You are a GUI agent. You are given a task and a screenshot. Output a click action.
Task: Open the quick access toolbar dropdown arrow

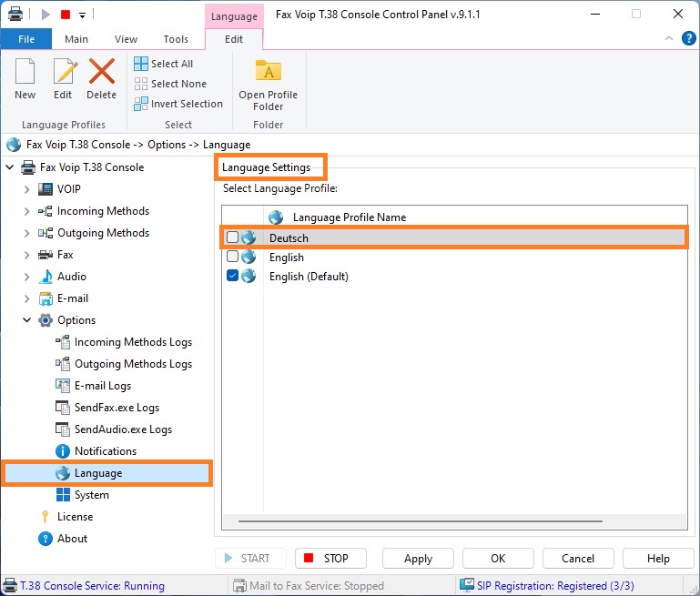coord(82,15)
